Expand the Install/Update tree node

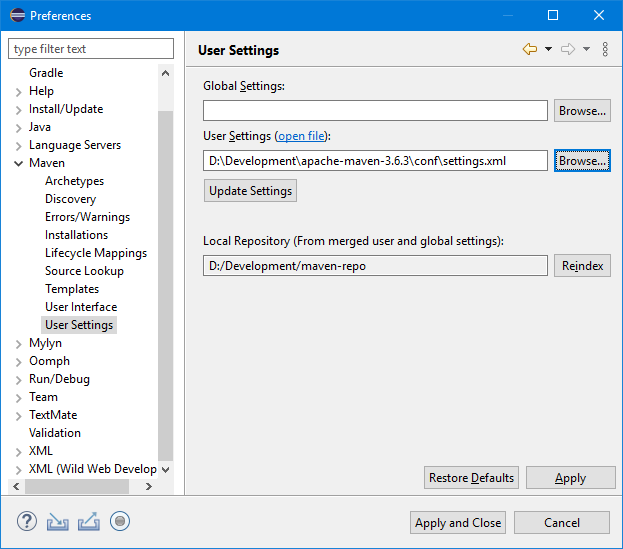tap(18, 110)
